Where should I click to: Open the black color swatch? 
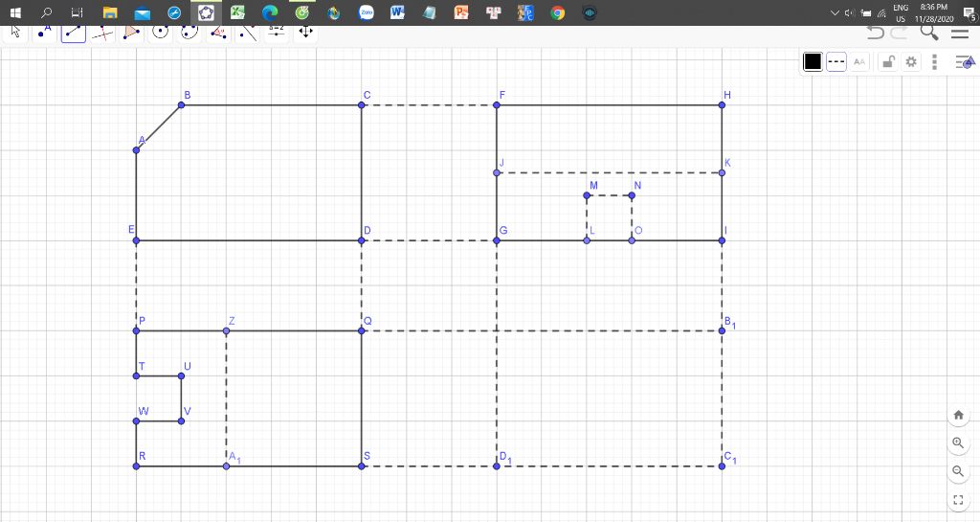tap(813, 61)
